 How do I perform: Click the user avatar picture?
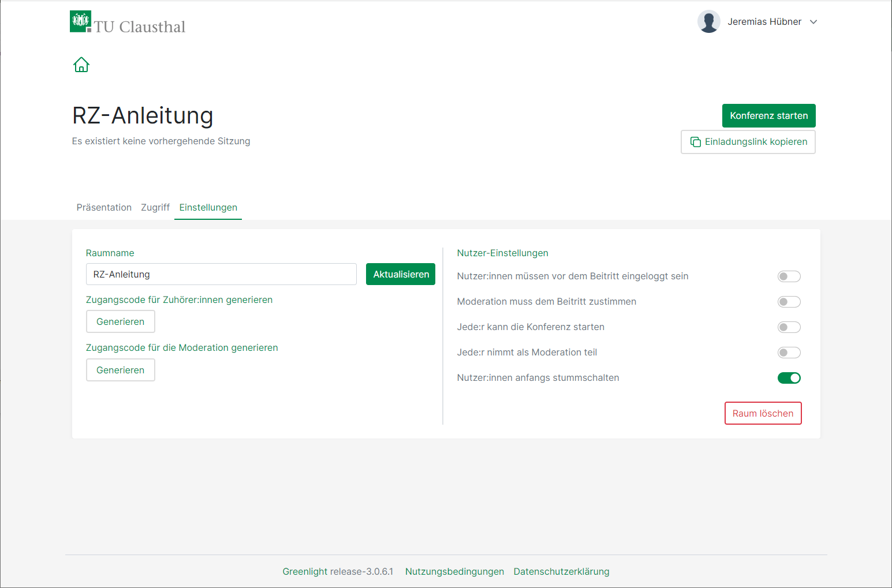click(708, 22)
